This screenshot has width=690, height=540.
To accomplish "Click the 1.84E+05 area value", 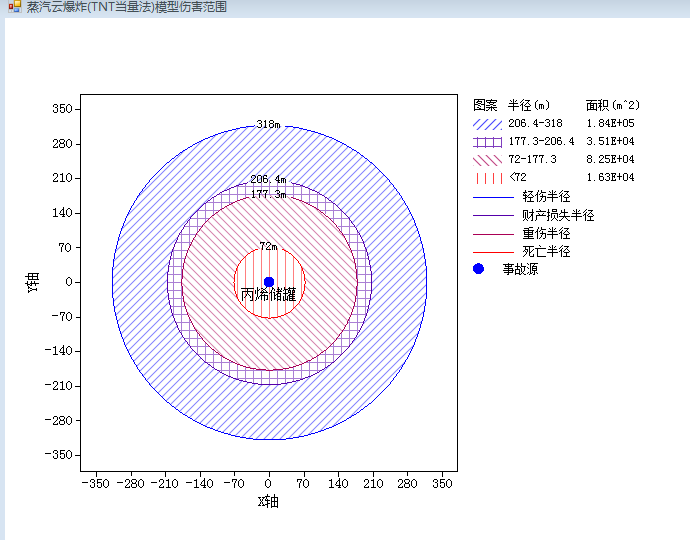I will tap(610, 123).
